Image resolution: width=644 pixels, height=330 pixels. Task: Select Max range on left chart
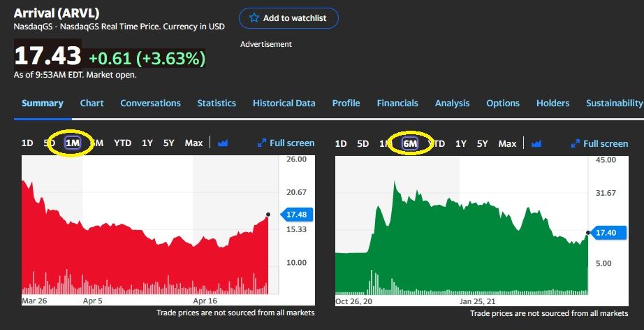tap(194, 143)
